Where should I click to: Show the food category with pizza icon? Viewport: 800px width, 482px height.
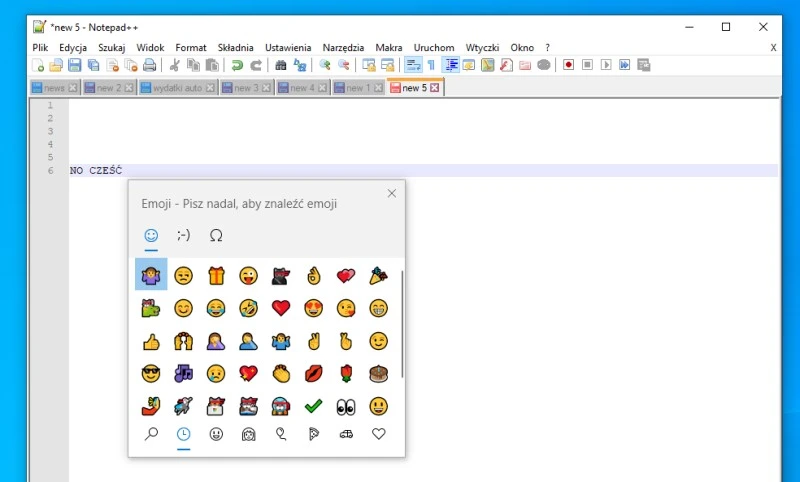tap(314, 434)
